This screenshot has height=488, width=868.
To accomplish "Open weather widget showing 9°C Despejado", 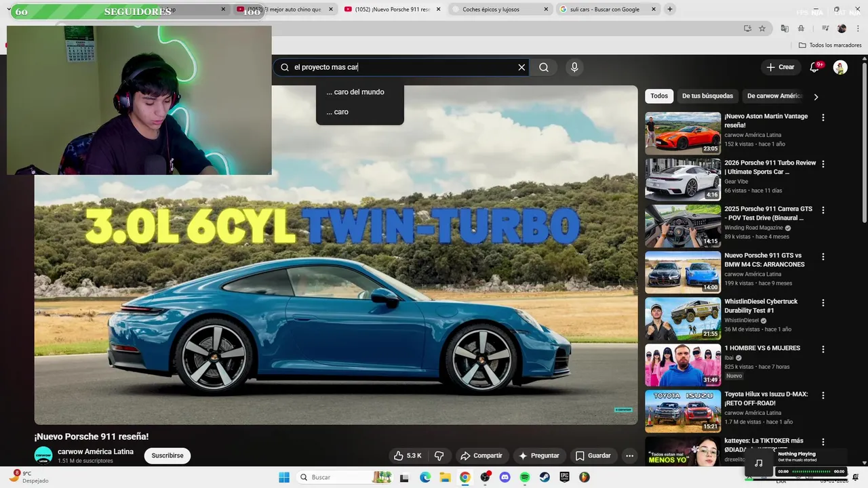I will 28,477.
